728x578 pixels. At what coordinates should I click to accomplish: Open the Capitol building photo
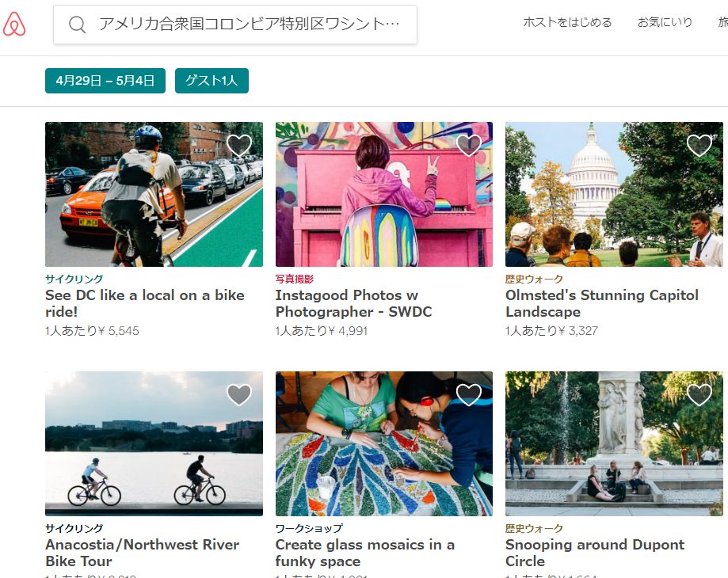(x=614, y=194)
